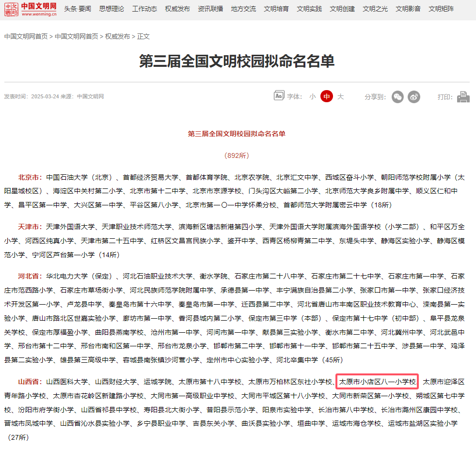Open the 思想理论 nav item
Screen dimensions: 476x449
[111, 9]
